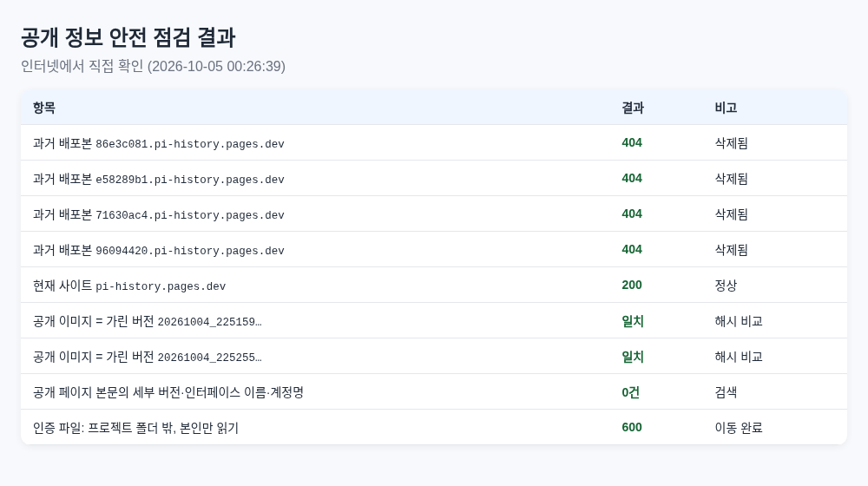
Task: Click 404 result for e58289b1 deployment
Action: [x=632, y=178]
